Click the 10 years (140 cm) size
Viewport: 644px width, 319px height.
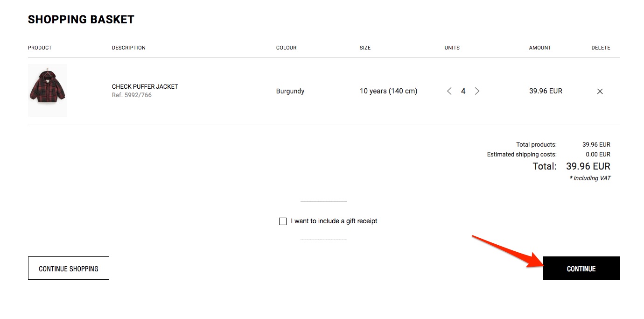click(x=388, y=92)
